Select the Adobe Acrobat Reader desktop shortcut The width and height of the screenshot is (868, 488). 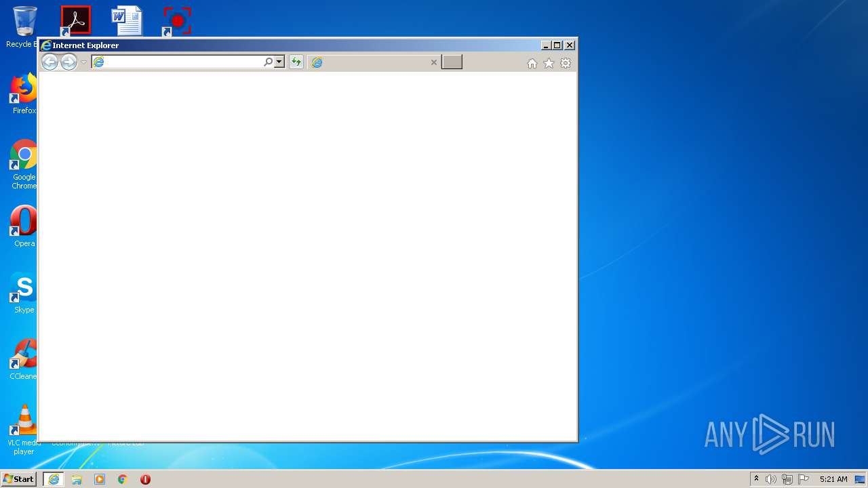pos(75,21)
